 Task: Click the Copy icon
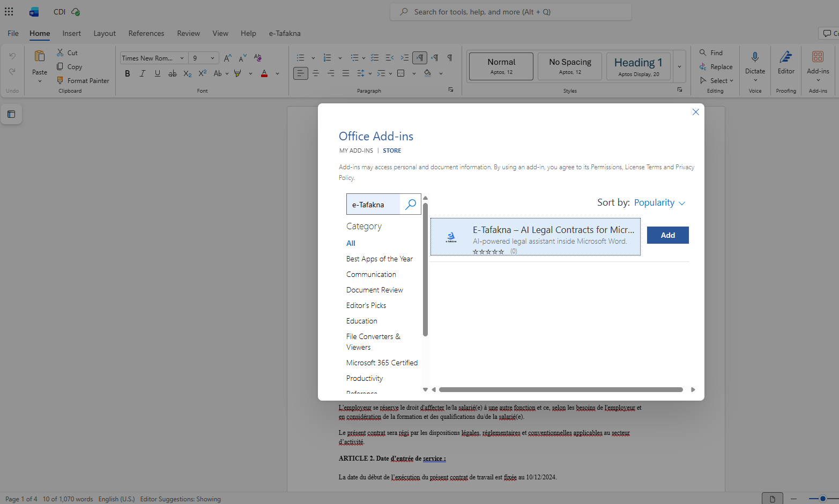click(x=60, y=66)
